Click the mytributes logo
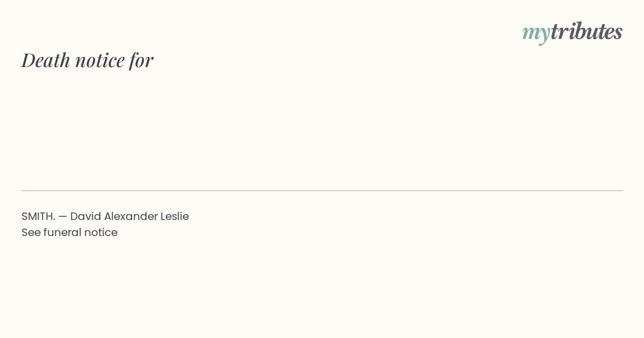 [x=572, y=32]
